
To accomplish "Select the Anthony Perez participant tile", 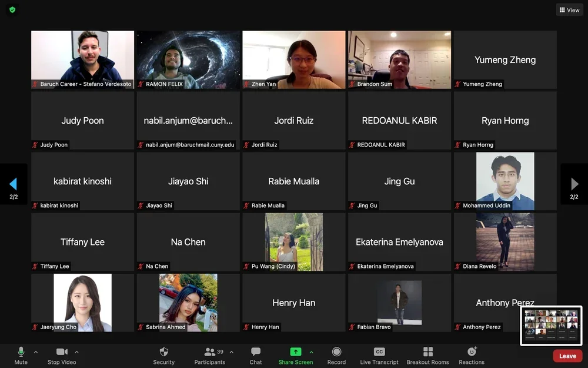I will click(x=505, y=303).
